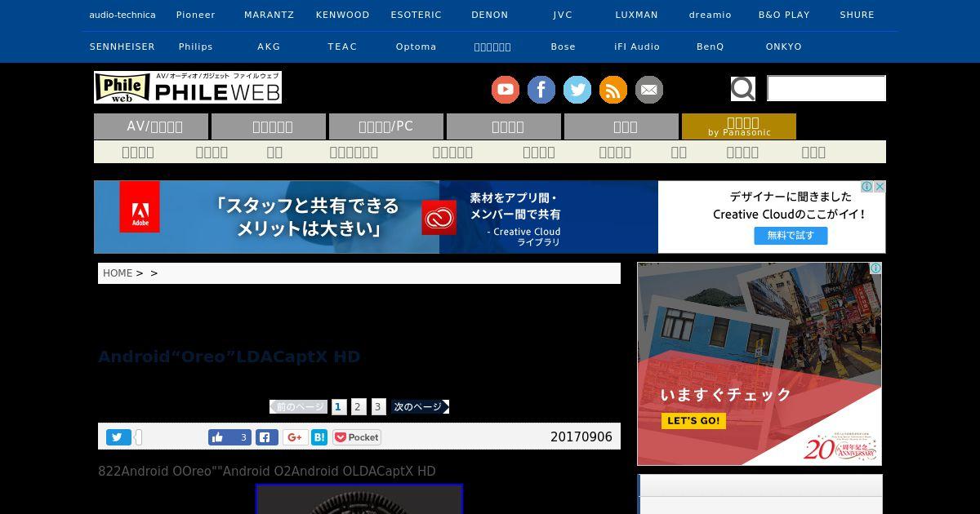Image resolution: width=980 pixels, height=514 pixels.
Task: Click the LET'S GO! button in the Hong Kong ad
Action: point(693,421)
